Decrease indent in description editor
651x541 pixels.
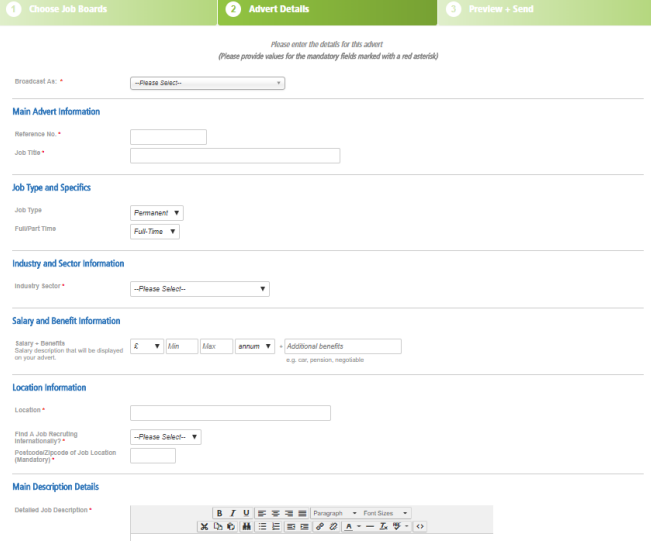pyautogui.click(x=291, y=526)
